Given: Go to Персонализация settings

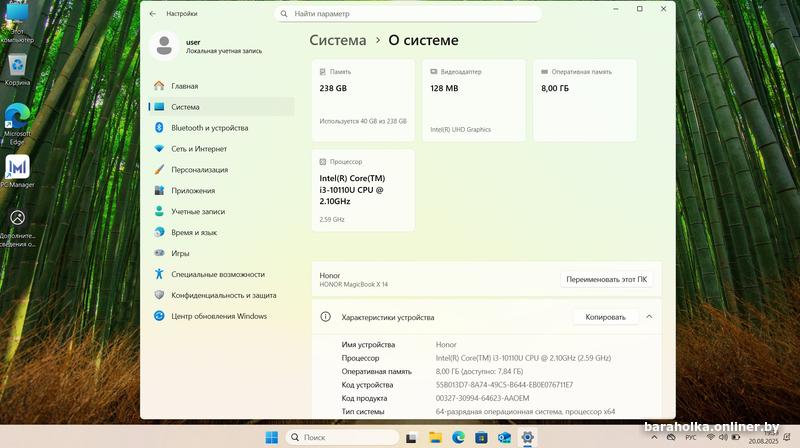Looking at the screenshot, I should point(221,169).
